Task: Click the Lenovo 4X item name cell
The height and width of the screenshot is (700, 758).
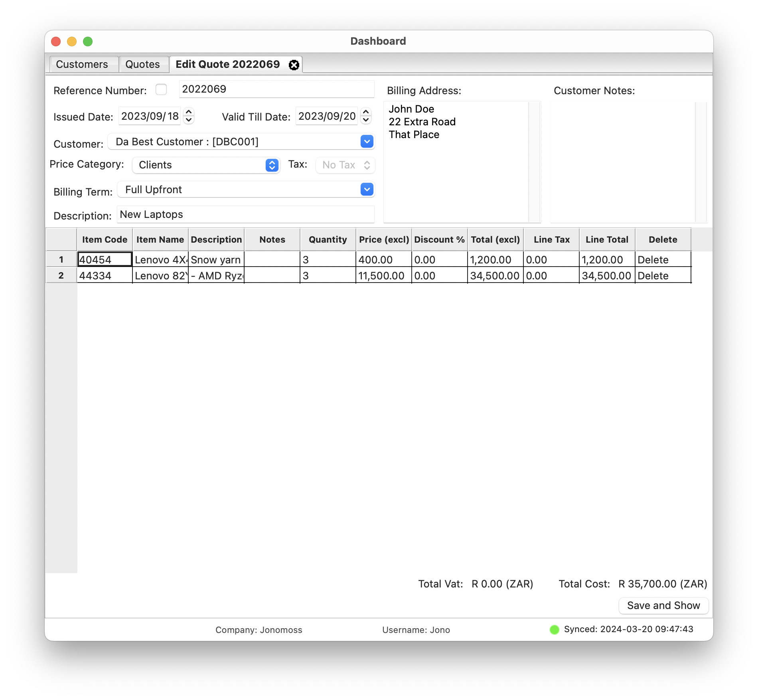Action: coord(160,259)
